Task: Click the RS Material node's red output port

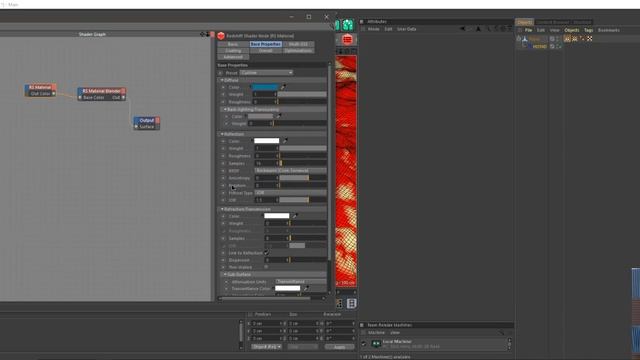Action: (53, 87)
